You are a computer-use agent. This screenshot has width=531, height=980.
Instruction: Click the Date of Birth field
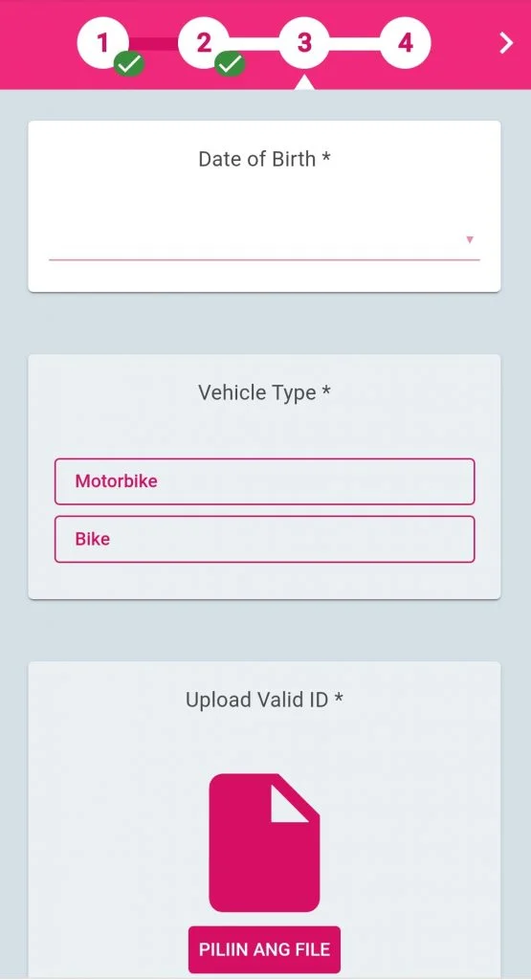(264, 240)
